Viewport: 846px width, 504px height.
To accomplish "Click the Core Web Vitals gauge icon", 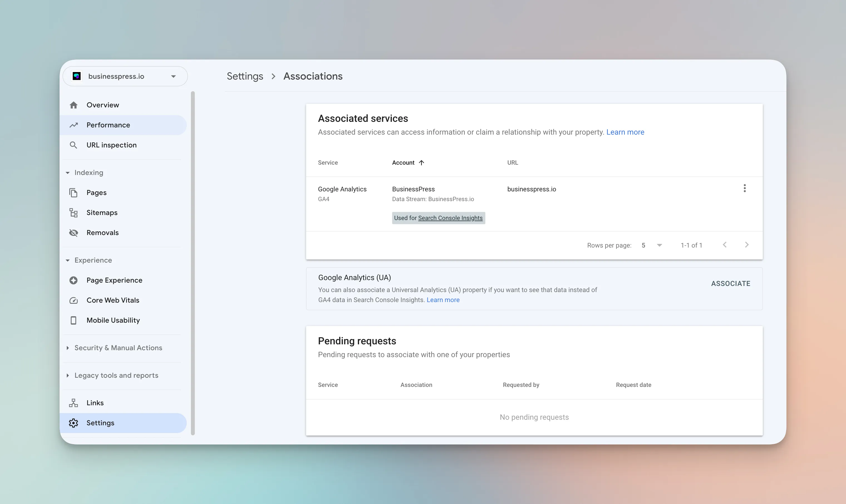I will tap(73, 300).
